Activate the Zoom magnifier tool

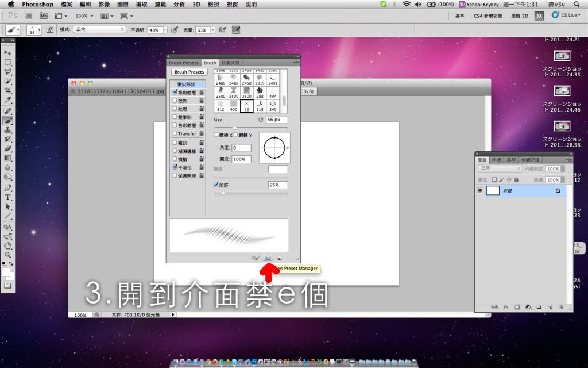pos(8,254)
